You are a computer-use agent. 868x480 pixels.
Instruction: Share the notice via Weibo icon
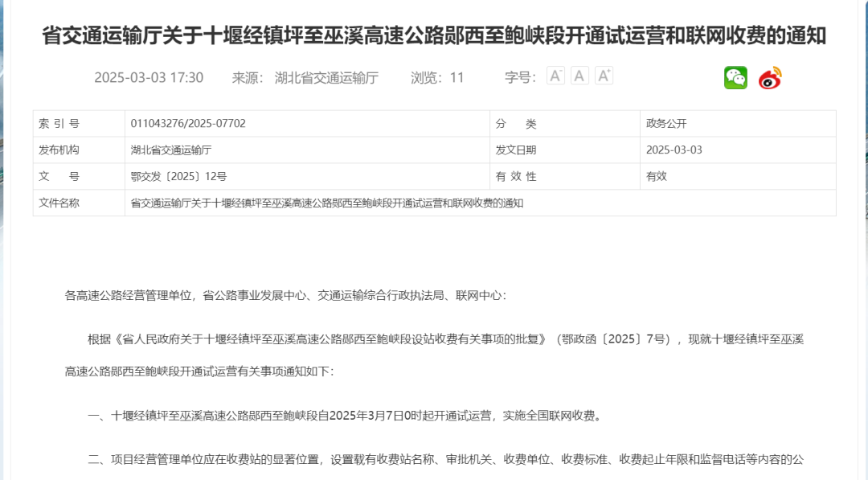pyautogui.click(x=770, y=77)
